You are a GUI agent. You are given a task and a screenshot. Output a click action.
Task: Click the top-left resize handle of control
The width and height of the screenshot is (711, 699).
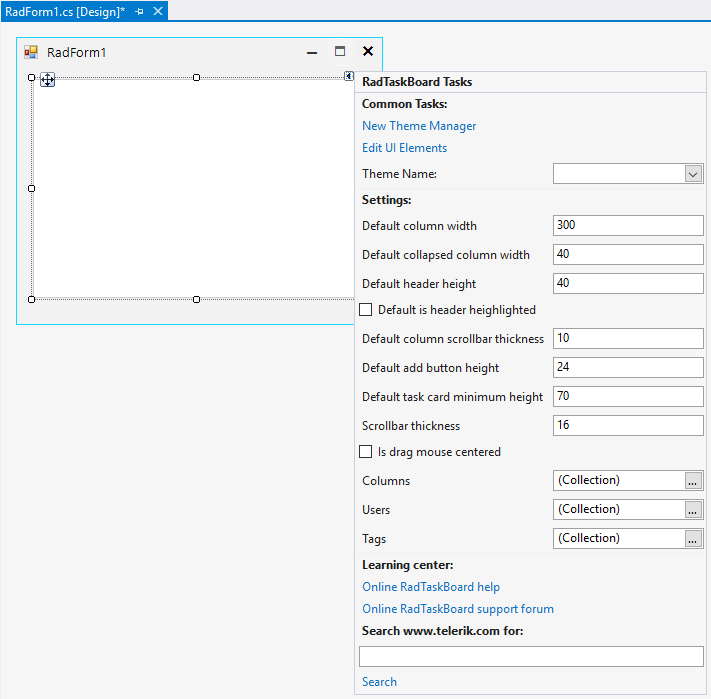(x=31, y=78)
